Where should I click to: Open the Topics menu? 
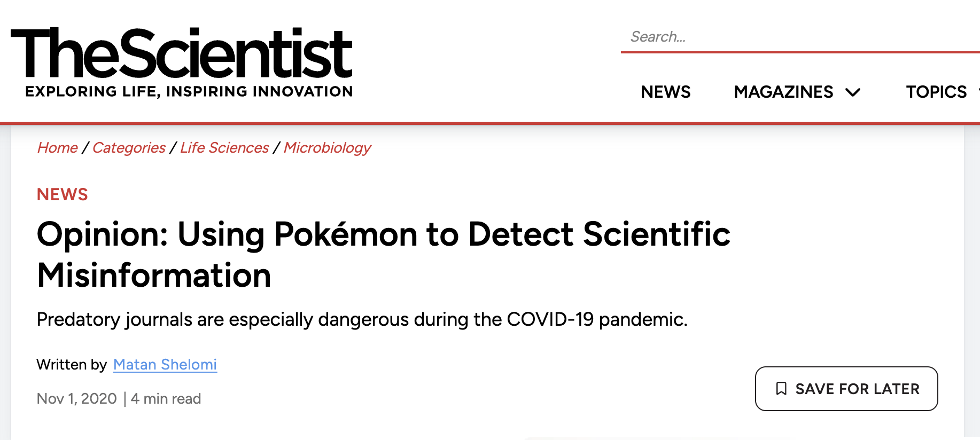[936, 92]
